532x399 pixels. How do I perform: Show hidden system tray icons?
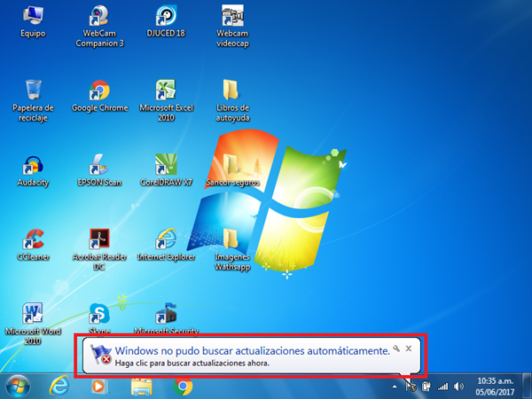[395, 387]
